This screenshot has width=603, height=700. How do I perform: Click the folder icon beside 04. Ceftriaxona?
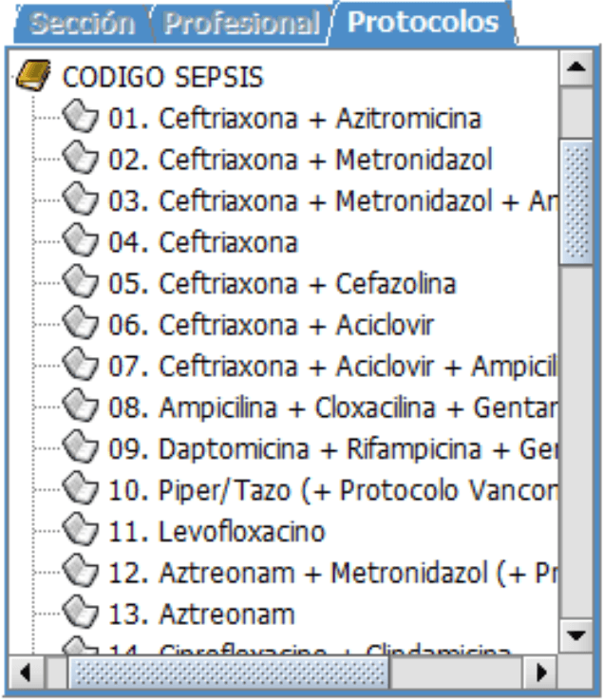[x=83, y=242]
